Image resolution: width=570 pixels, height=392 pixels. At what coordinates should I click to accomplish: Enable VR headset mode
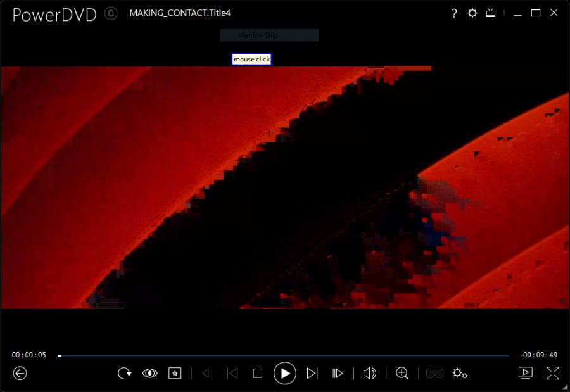pyautogui.click(x=434, y=373)
